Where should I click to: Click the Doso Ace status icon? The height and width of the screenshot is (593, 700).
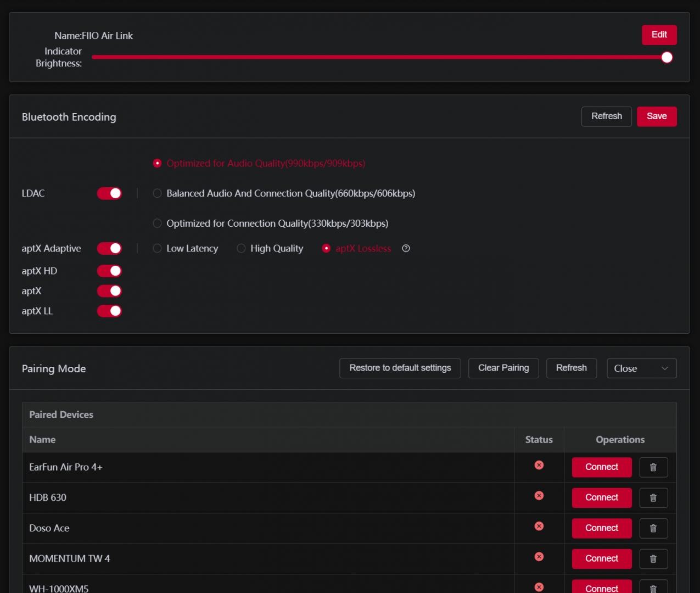click(x=539, y=526)
